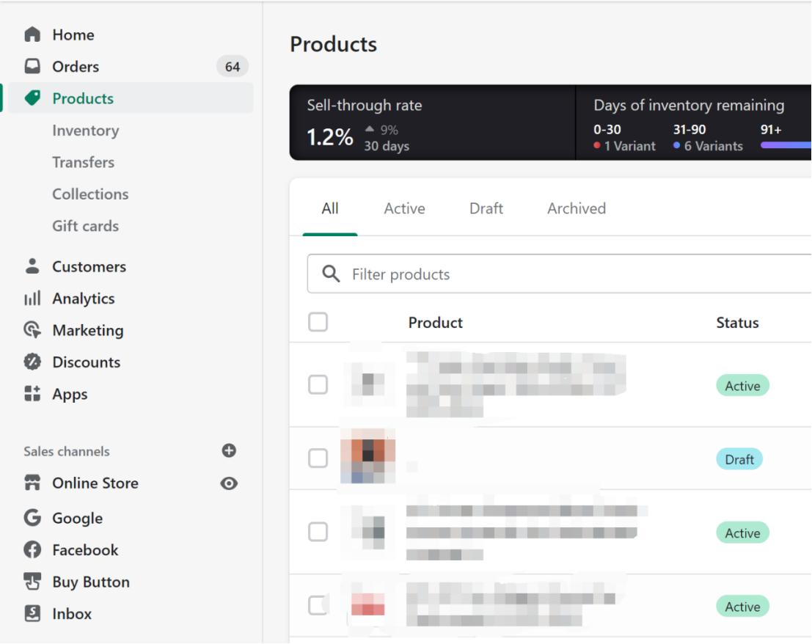Expand the Collections section under Products
The image size is (812, 644).
[90, 194]
